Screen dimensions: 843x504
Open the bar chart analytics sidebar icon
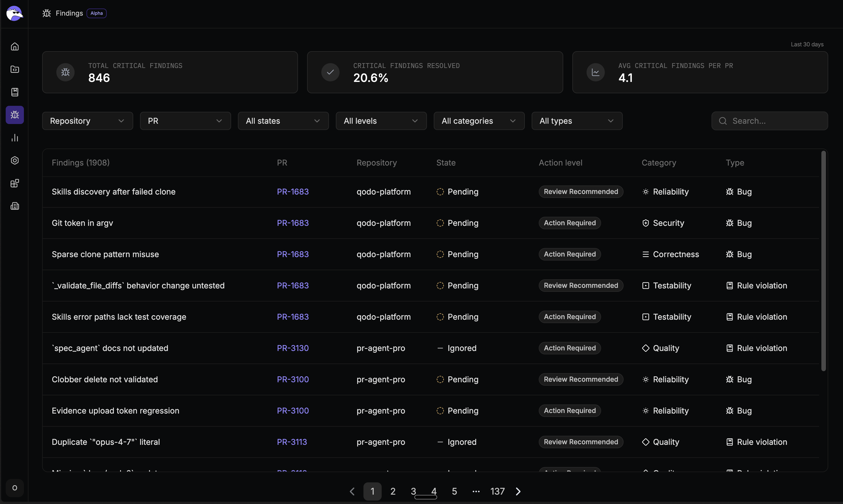[x=15, y=138]
